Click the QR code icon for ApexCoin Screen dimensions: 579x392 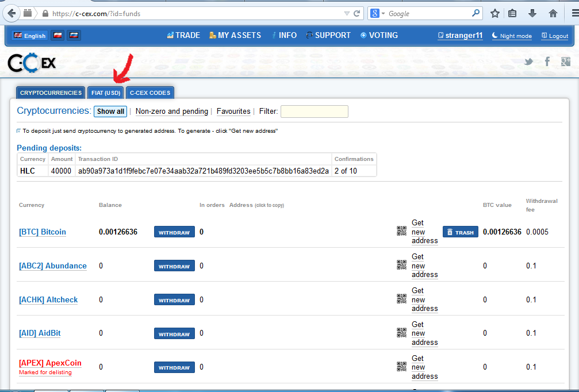[x=401, y=367]
